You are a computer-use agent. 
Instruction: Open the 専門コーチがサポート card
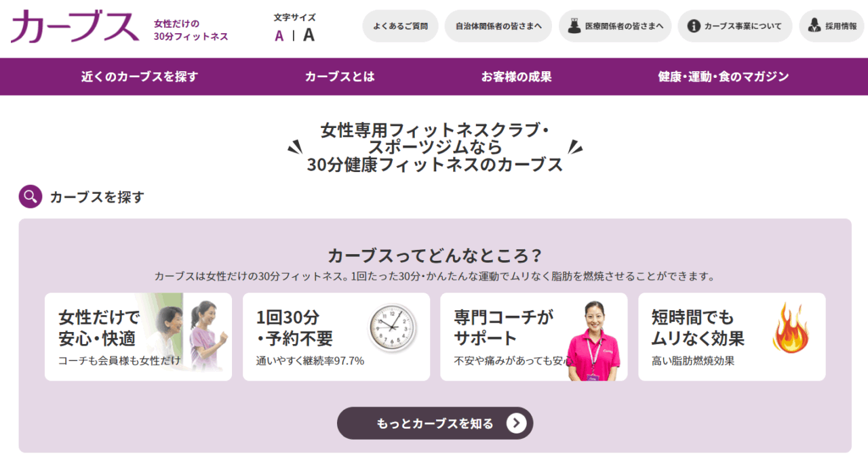tap(534, 337)
